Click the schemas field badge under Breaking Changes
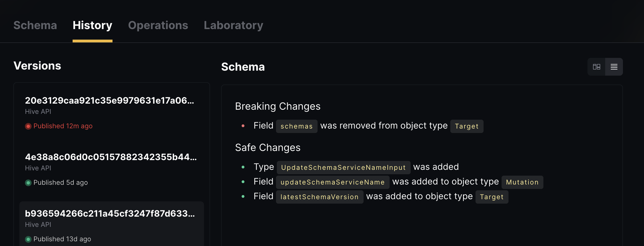The height and width of the screenshot is (246, 644). tap(296, 126)
